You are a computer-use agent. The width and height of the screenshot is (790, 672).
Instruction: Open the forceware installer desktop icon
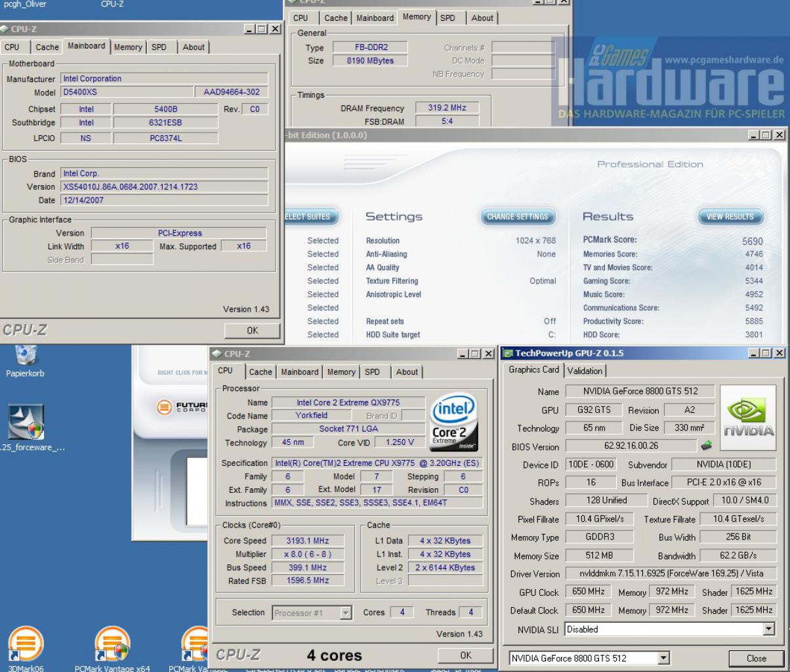pos(26,421)
